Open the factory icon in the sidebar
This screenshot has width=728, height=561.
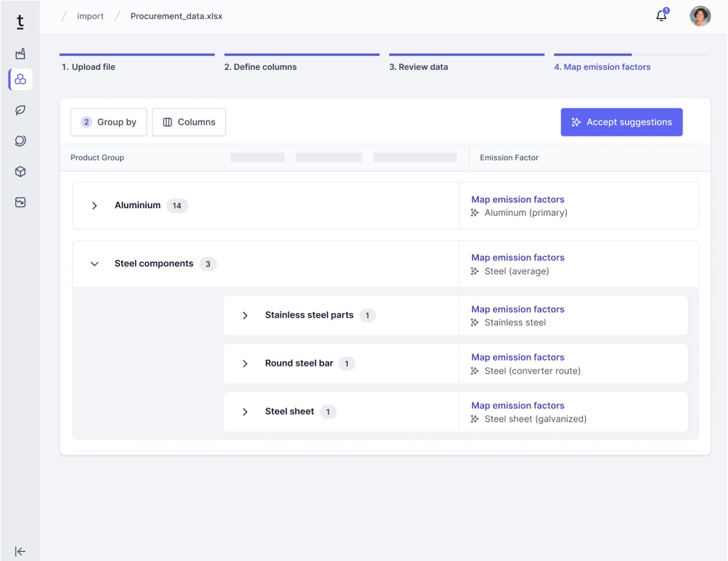[x=20, y=54]
